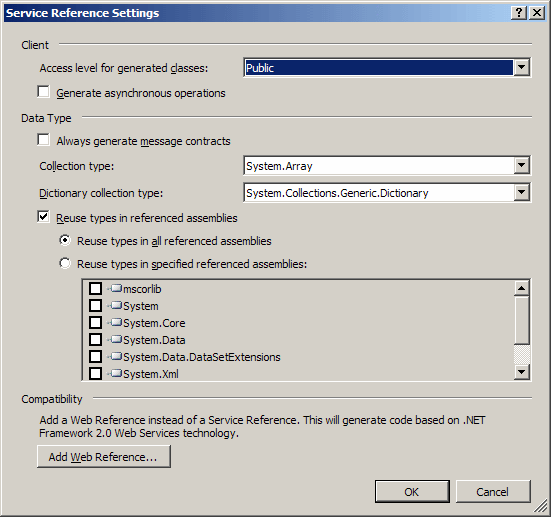The image size is (551, 517).
Task: Confirm settings with the OK button
Action: coord(412,492)
